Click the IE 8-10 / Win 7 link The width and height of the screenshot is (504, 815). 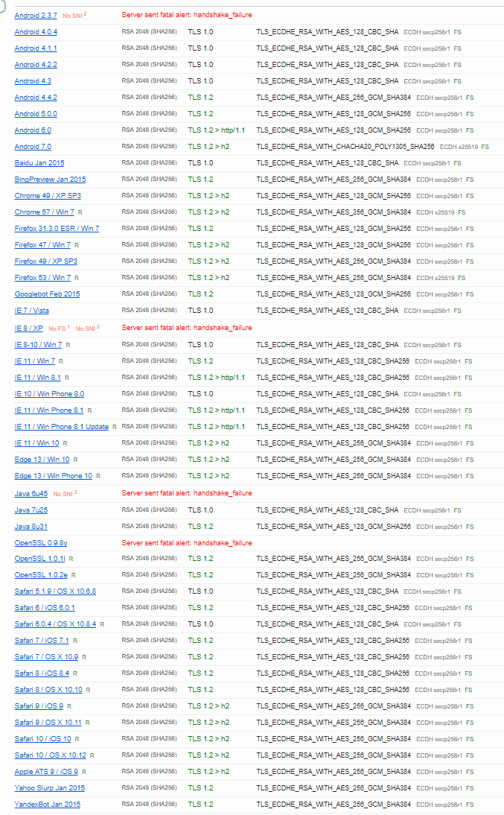[x=39, y=345]
